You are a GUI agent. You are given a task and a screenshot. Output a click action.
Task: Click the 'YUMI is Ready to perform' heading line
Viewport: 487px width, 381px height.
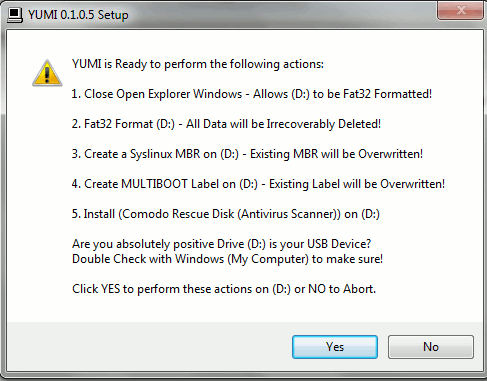(x=198, y=64)
